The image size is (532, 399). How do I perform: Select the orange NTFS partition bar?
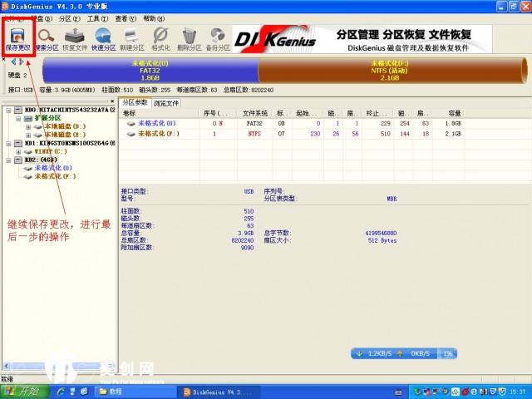[x=389, y=70]
